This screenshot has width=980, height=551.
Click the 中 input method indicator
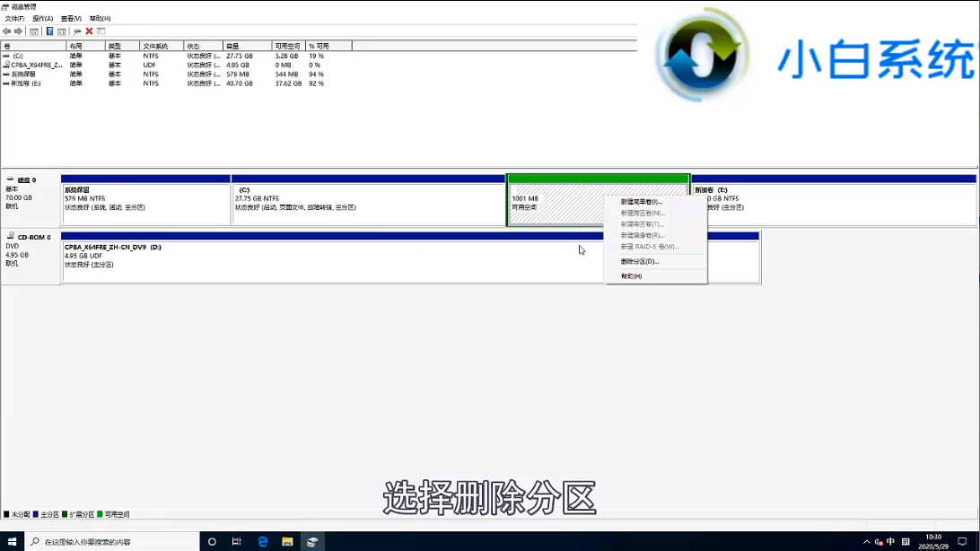(890, 542)
